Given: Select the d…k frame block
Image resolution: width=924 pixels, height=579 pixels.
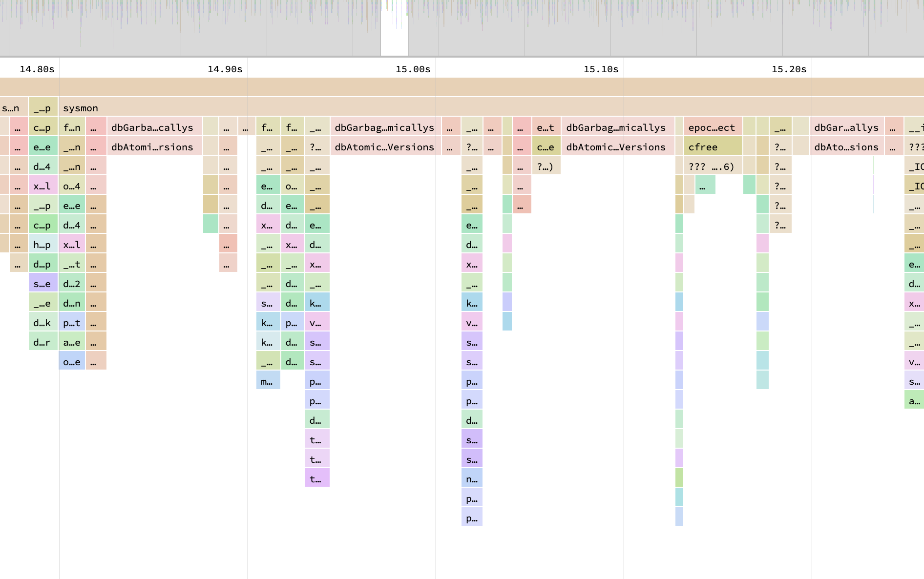Looking at the screenshot, I should click(x=42, y=323).
